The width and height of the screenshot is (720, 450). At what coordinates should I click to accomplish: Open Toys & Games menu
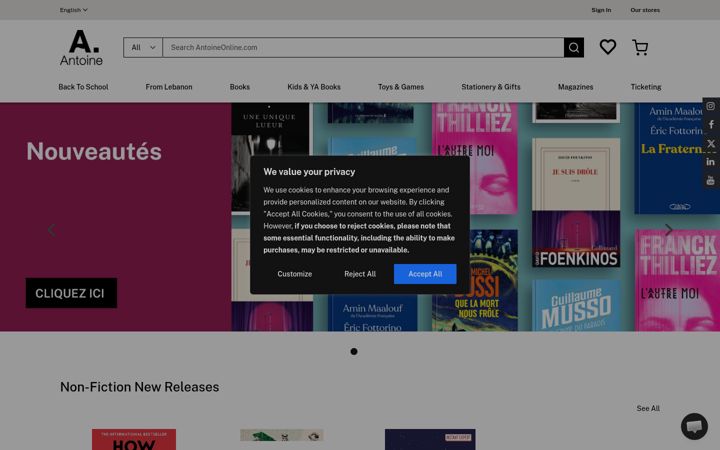tap(401, 87)
